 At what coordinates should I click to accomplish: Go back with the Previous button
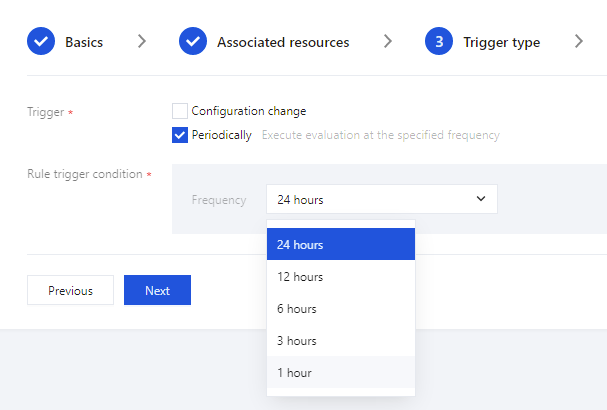pyautogui.click(x=70, y=290)
